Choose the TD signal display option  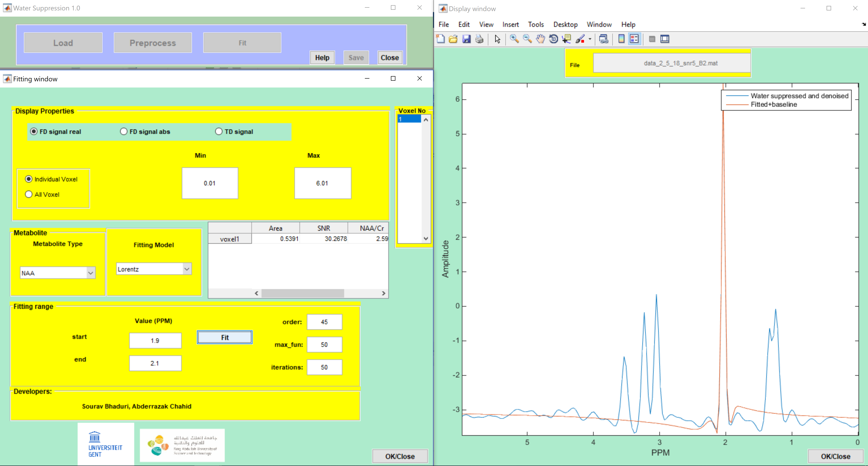[219, 131]
